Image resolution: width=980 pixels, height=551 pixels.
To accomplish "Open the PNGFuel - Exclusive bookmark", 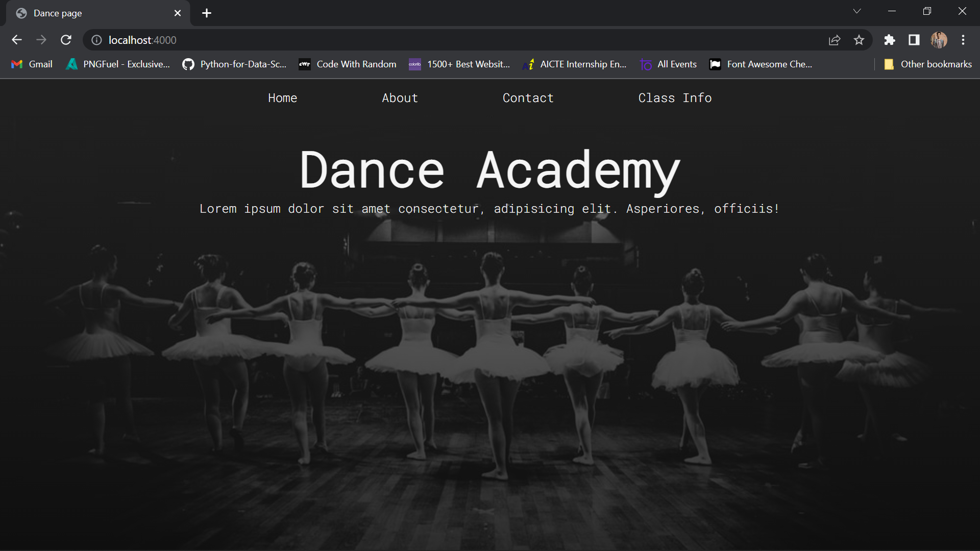I will click(x=118, y=64).
